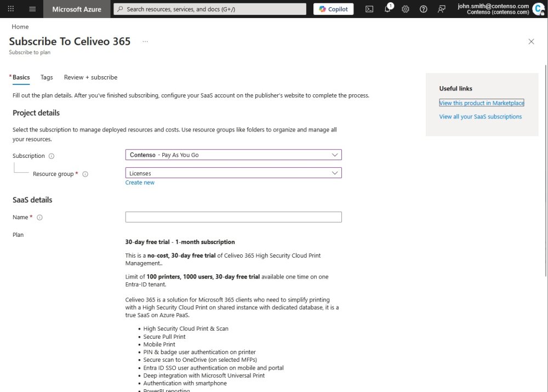Click into the SaaS Name input field
Screen dimensions: 548x392
click(233, 217)
